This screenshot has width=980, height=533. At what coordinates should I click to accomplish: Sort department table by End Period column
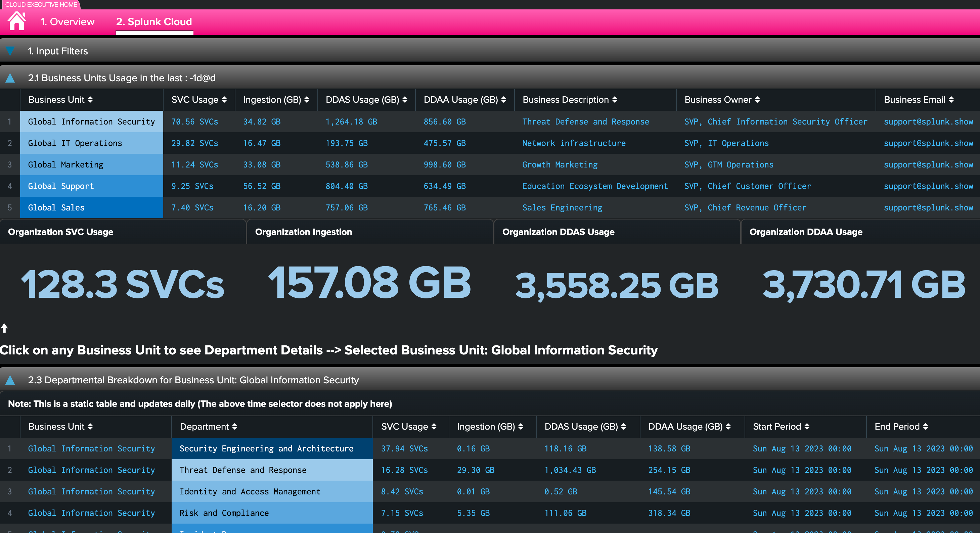[901, 427]
